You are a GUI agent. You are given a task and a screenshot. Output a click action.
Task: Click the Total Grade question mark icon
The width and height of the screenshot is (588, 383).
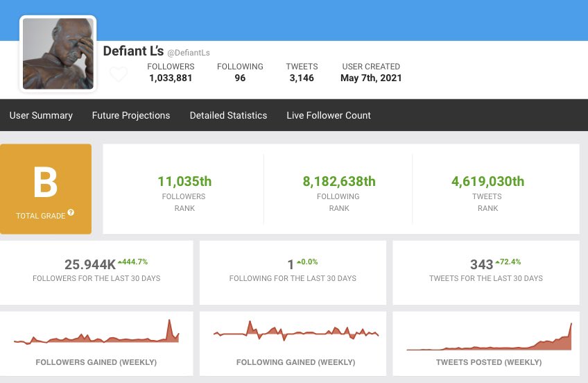(x=70, y=213)
